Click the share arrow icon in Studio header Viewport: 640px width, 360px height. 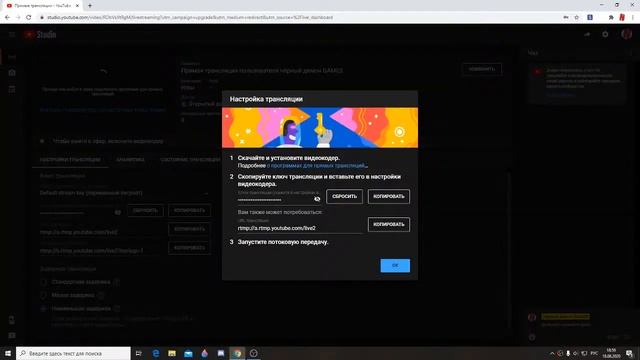587,35
